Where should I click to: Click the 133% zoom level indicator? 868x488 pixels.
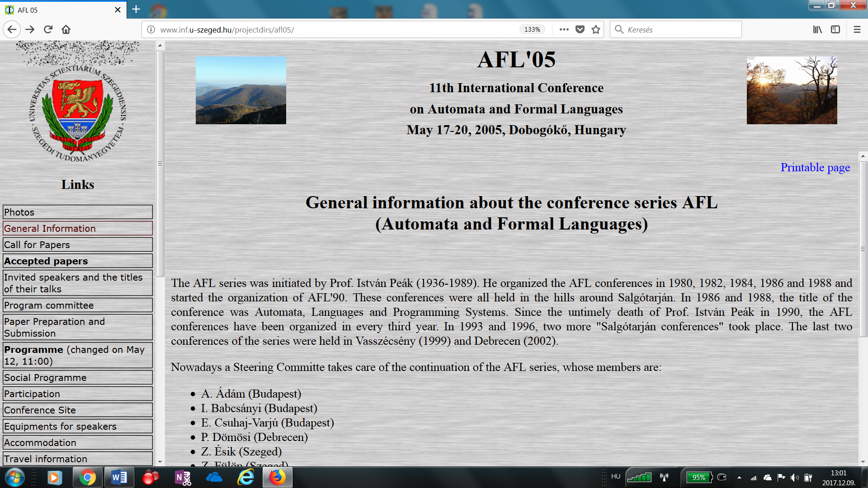pyautogui.click(x=532, y=29)
